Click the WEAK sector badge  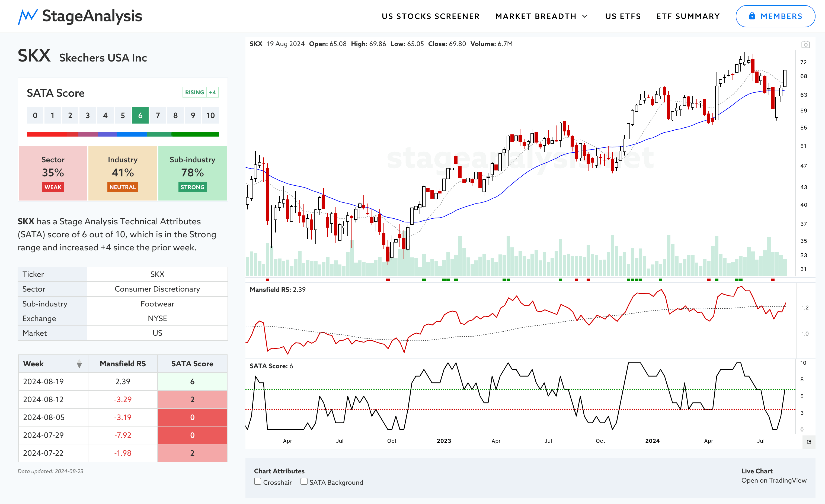tap(53, 187)
